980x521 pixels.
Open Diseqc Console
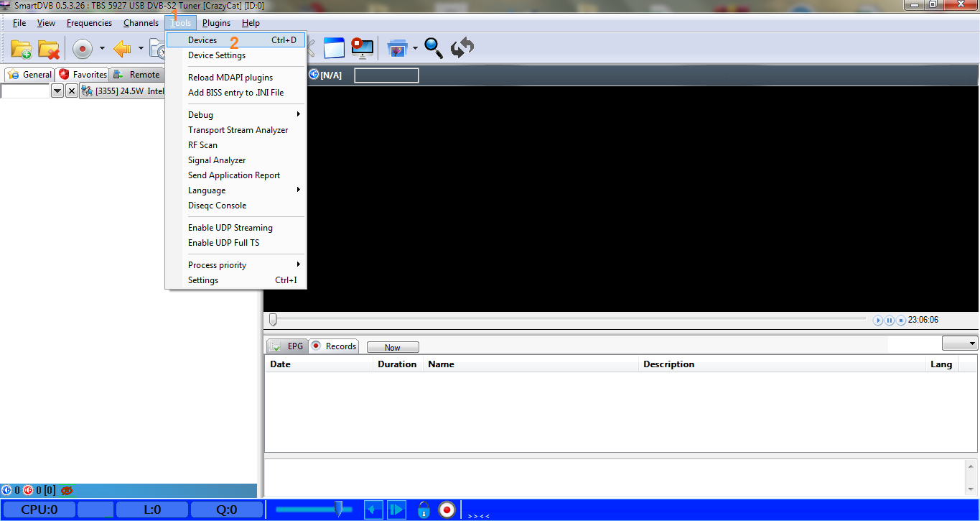[236, 206]
